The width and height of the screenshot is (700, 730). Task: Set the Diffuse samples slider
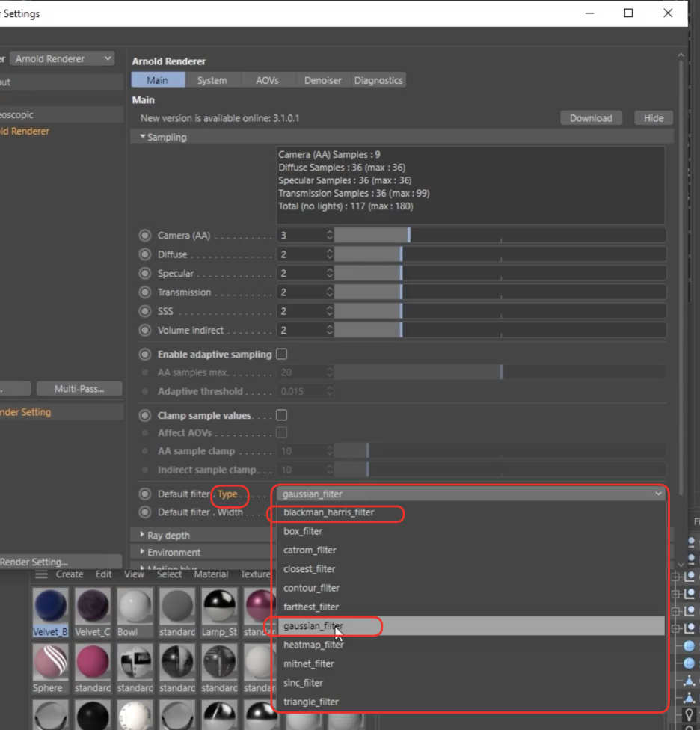[x=500, y=254]
